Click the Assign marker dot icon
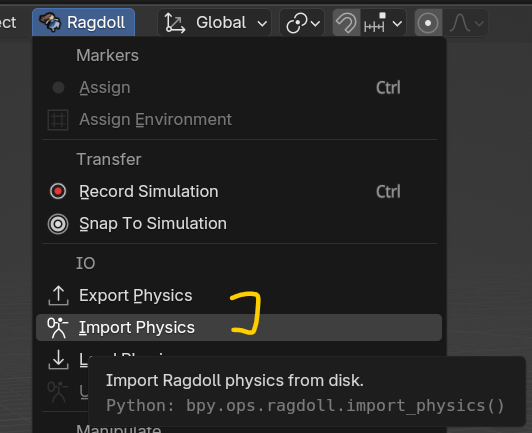Image resolution: width=532 pixels, height=433 pixels. [x=58, y=88]
